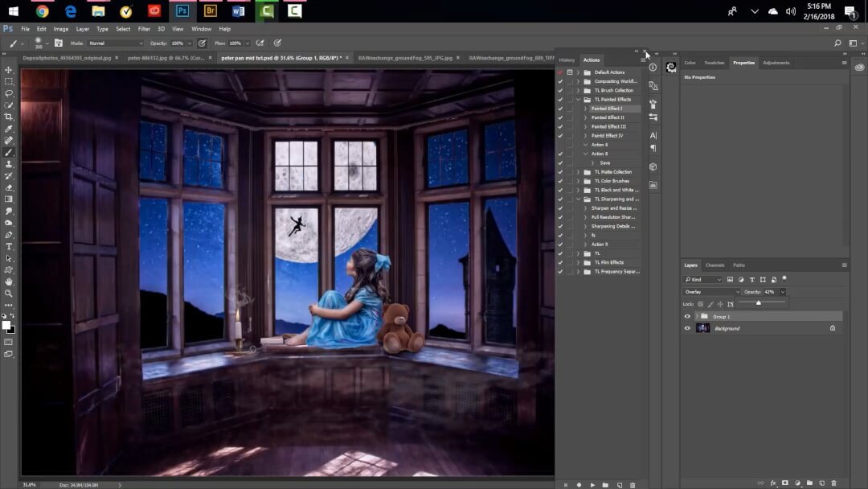Switch to the Channels tab
The height and width of the screenshot is (489, 868).
pos(714,265)
